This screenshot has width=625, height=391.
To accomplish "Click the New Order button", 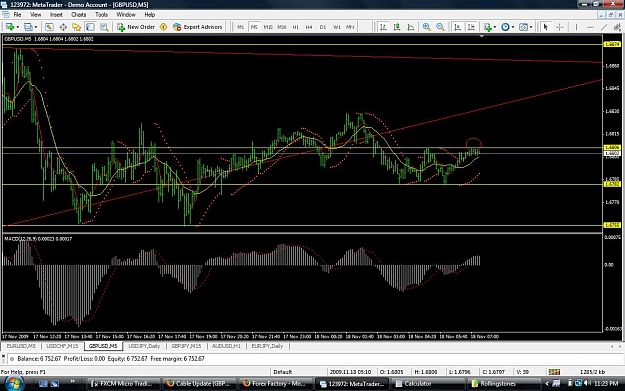I will 136,27.
